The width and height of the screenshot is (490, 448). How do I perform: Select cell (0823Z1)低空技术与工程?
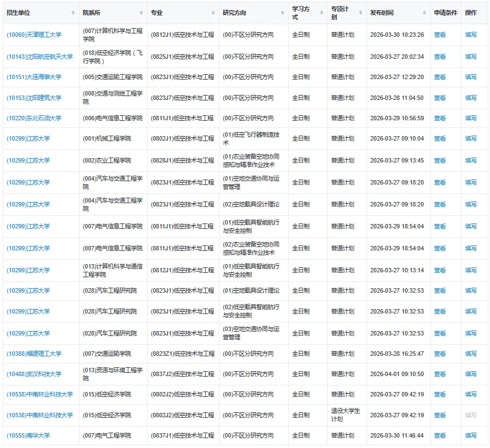pyautogui.click(x=183, y=354)
